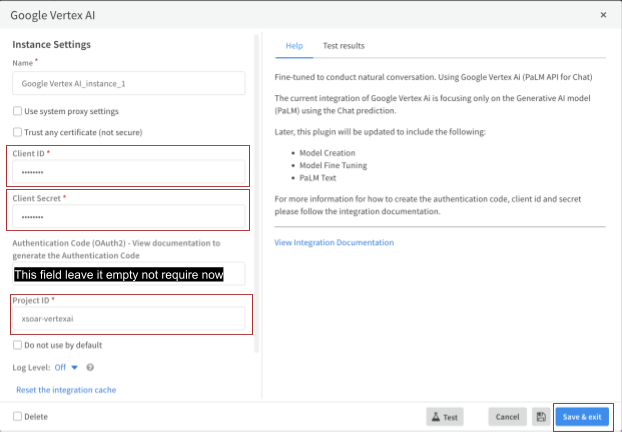Click the Test button with flask icon

tap(444, 416)
